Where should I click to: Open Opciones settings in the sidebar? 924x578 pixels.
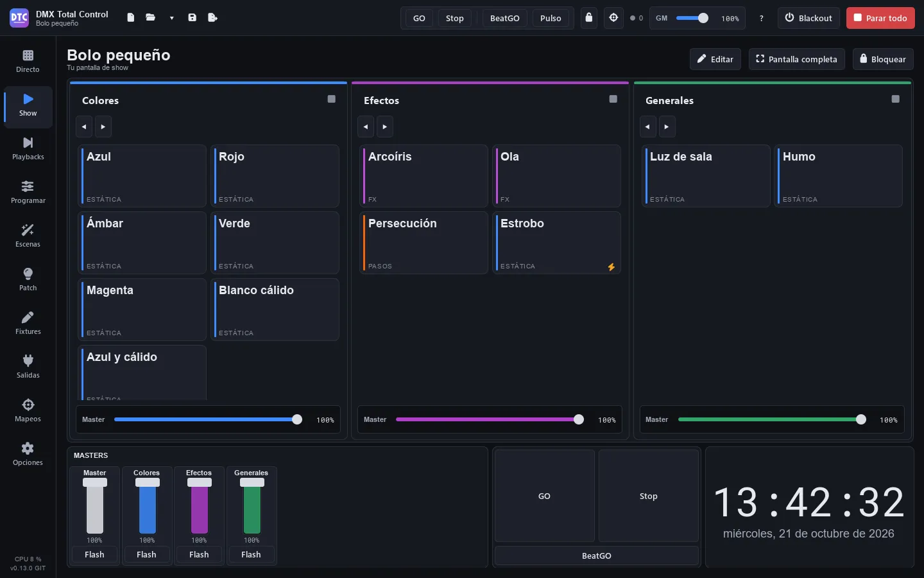28,455
